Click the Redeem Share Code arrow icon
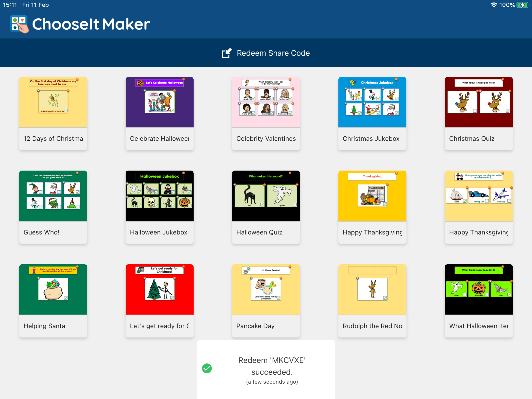This screenshot has height=399, width=532. pos(226,53)
